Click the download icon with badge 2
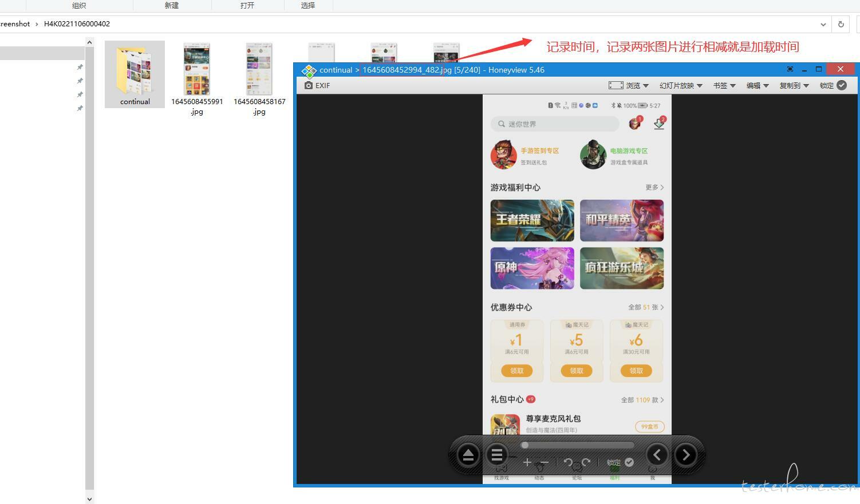Screen dimensions: 860x504 point(660,123)
